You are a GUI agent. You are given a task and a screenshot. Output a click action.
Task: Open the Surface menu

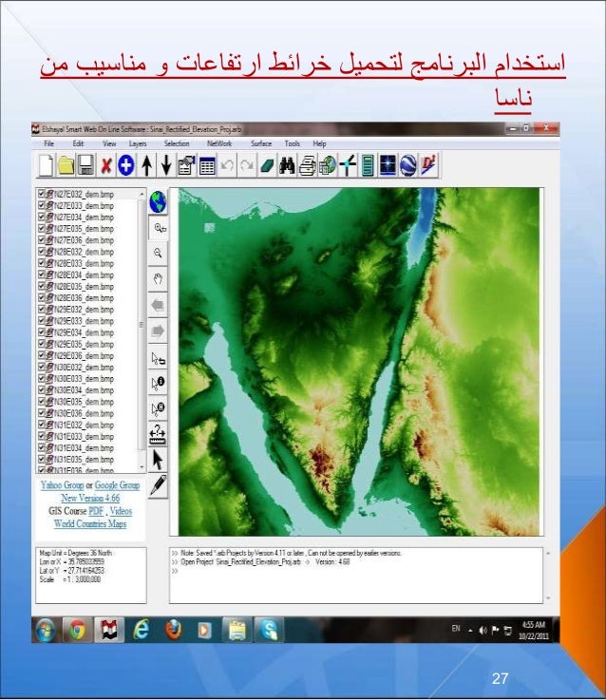click(261, 143)
